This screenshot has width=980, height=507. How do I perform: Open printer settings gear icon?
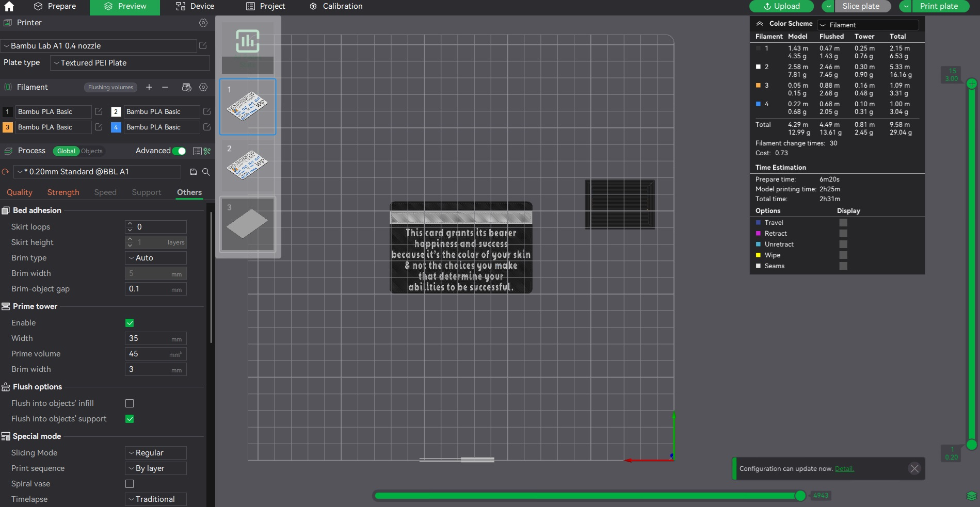[203, 23]
